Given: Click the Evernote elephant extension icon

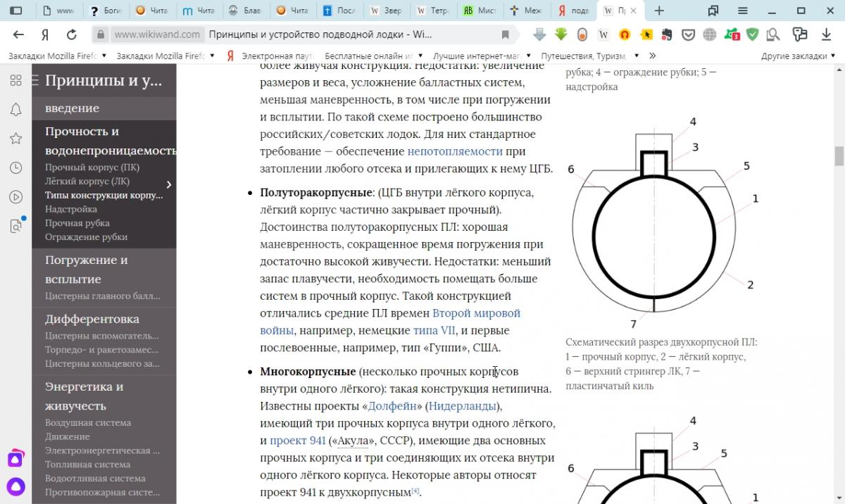Looking at the screenshot, I should point(667,34).
